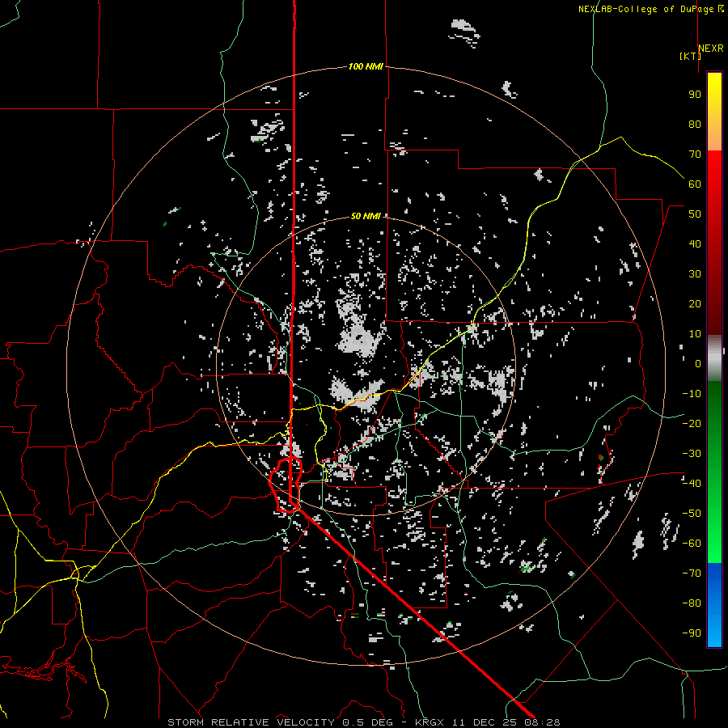Click the green segment of the velocity color bar
Image resolution: width=728 pixels, height=728 pixels.
coord(714,472)
